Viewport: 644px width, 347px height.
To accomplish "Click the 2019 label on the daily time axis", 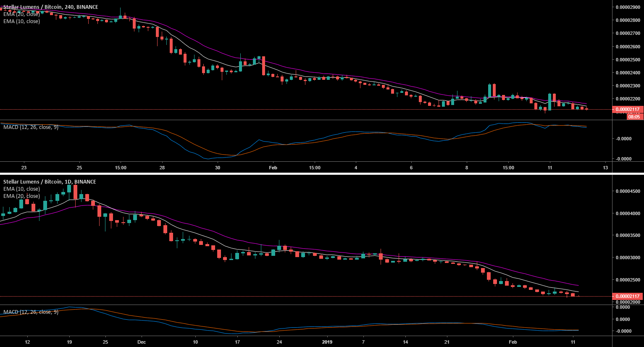I will 327,342.
